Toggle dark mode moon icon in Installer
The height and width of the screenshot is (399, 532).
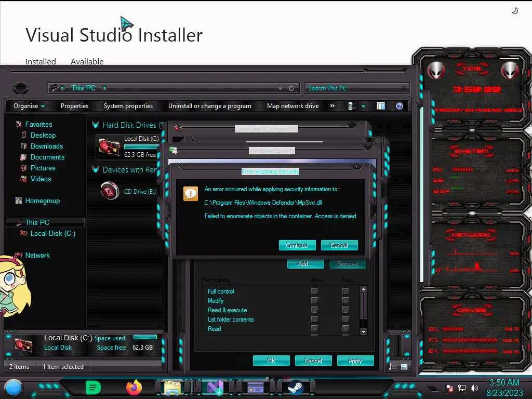515,11
